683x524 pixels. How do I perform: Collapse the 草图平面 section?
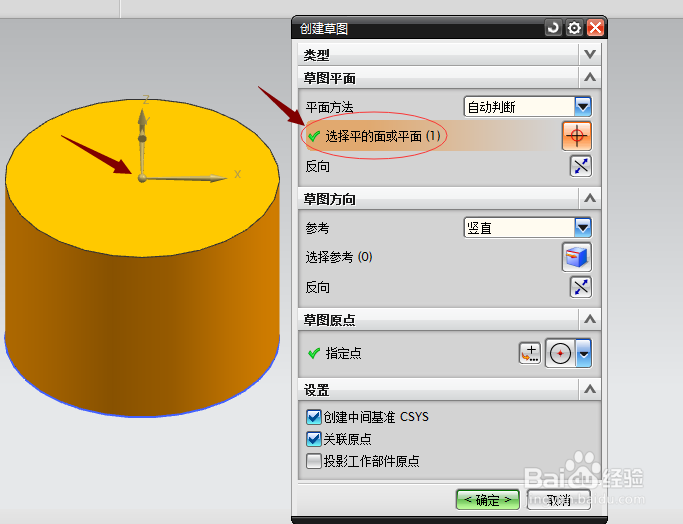pyautogui.click(x=590, y=78)
